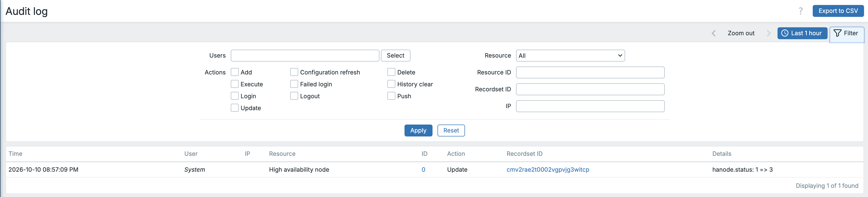
Task: Focus the Users input field
Action: (305, 56)
